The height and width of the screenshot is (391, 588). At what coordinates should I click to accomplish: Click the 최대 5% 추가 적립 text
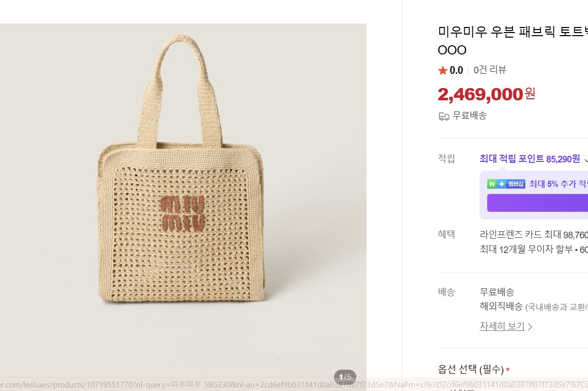[x=558, y=184]
